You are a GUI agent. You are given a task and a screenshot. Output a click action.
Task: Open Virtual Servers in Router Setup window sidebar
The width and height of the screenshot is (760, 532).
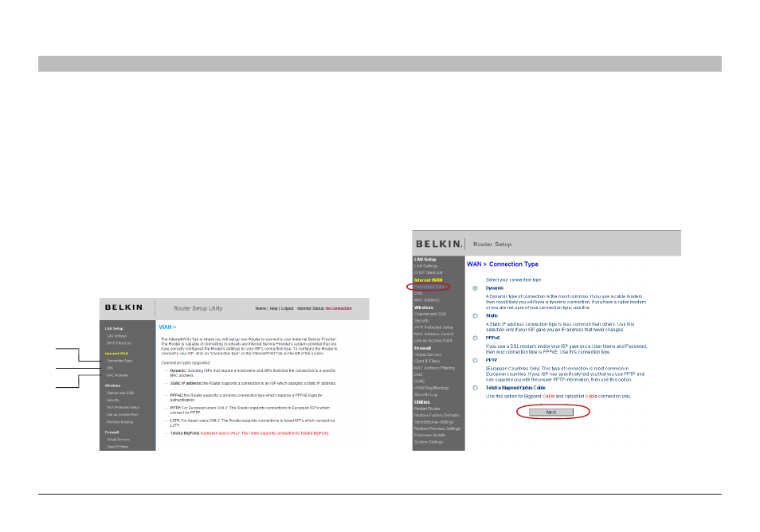(428, 354)
